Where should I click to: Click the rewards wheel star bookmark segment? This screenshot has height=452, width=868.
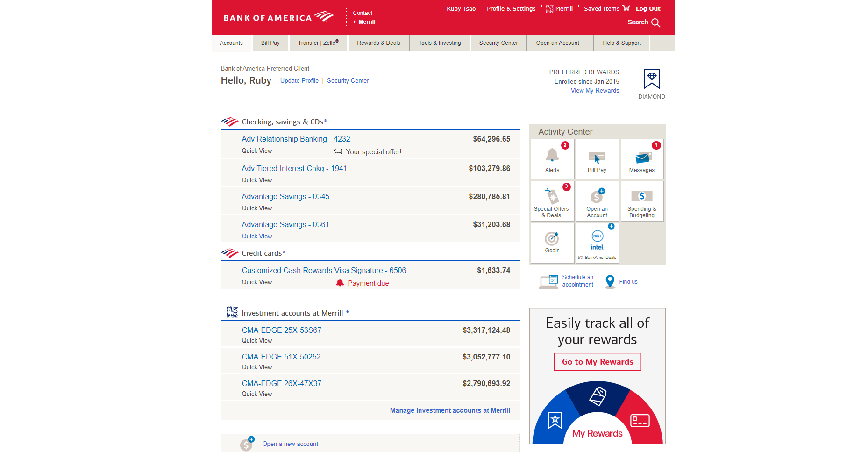pos(555,420)
